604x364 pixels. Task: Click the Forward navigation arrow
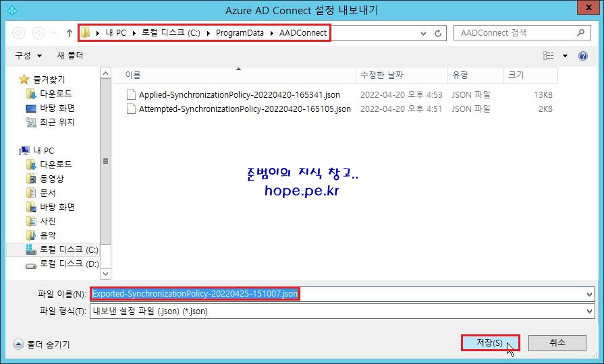38,33
